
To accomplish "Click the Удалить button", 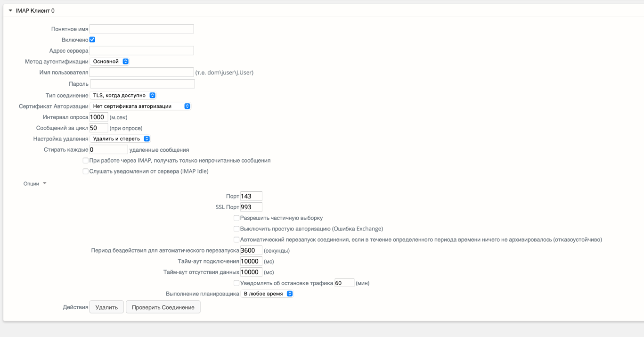I will pyautogui.click(x=106, y=307).
